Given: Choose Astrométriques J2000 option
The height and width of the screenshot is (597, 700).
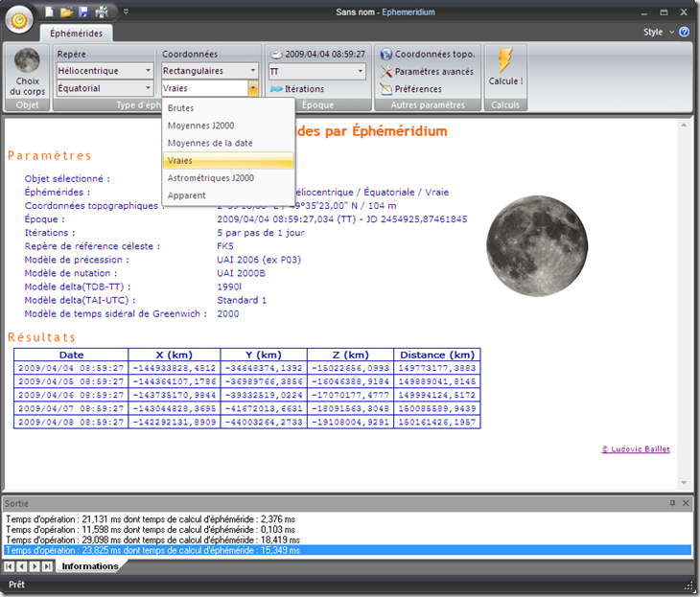Looking at the screenshot, I should point(228,178).
